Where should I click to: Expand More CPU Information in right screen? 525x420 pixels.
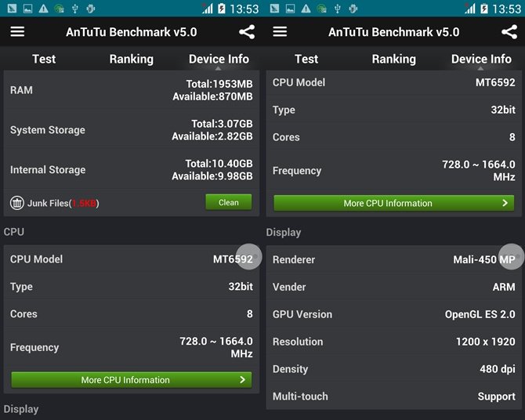(x=393, y=203)
